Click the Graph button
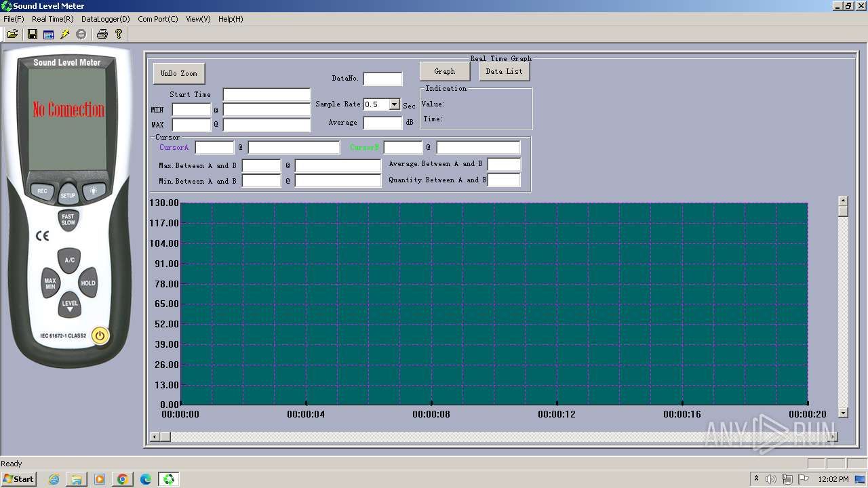The image size is (868, 488). [445, 71]
